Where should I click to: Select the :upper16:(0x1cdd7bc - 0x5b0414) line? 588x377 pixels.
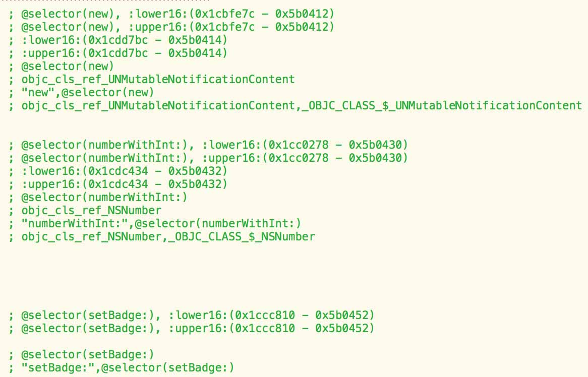[x=118, y=53]
